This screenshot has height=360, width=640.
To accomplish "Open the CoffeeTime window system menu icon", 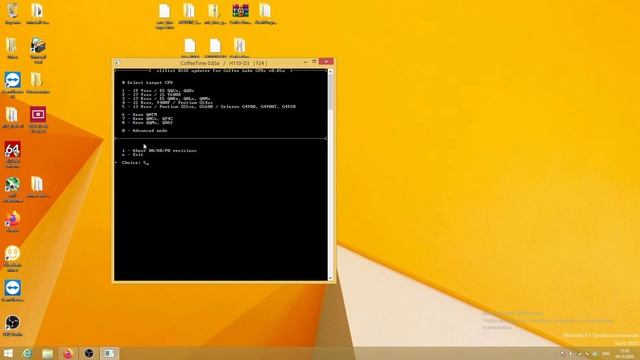I will point(117,63).
